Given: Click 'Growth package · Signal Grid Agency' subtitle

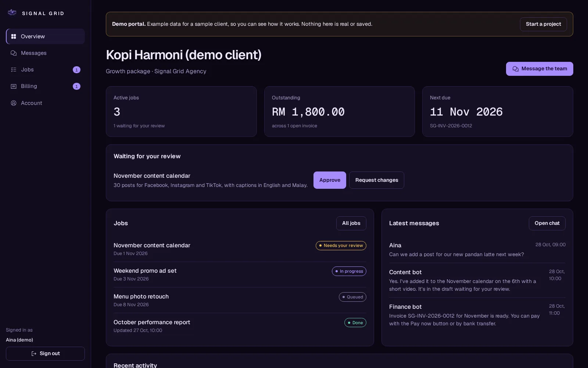Looking at the screenshot, I should [156, 71].
